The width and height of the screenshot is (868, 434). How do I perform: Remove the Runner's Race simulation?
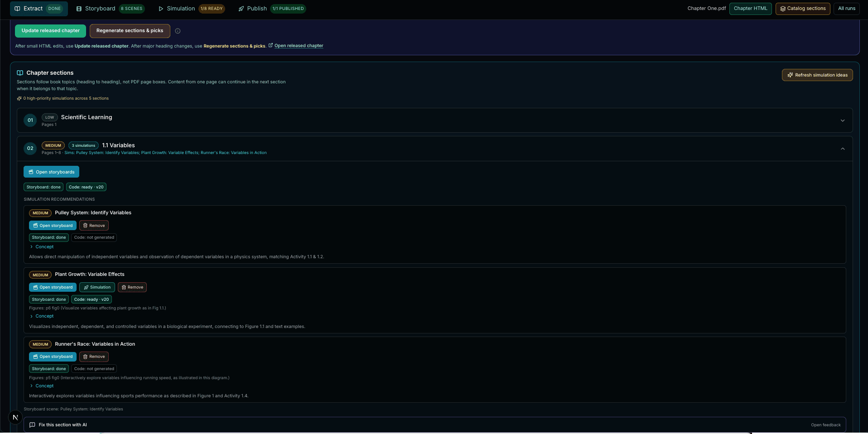[x=94, y=357]
